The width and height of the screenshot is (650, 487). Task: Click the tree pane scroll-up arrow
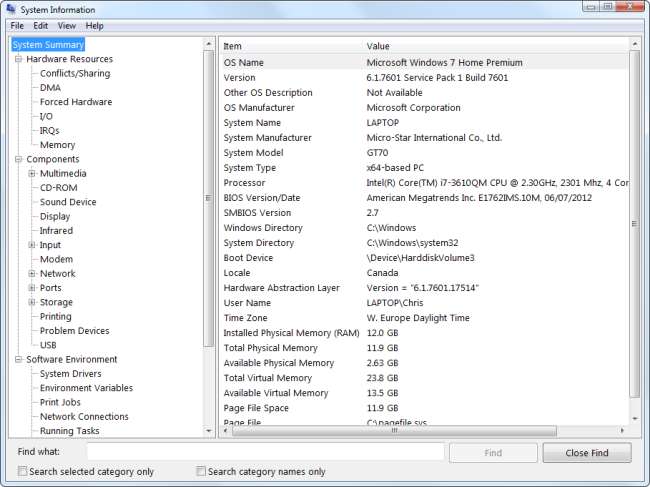pyautogui.click(x=209, y=45)
